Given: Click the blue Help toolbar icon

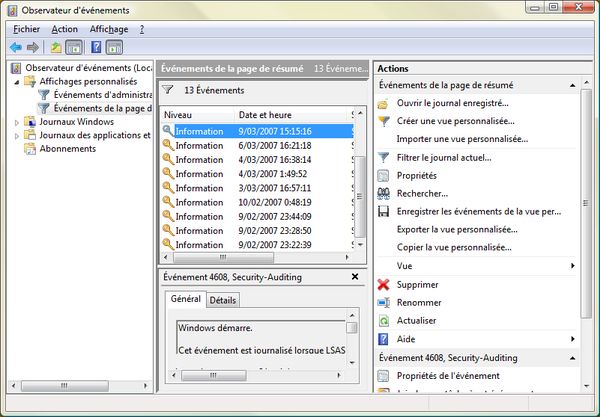Looking at the screenshot, I should 97,47.
